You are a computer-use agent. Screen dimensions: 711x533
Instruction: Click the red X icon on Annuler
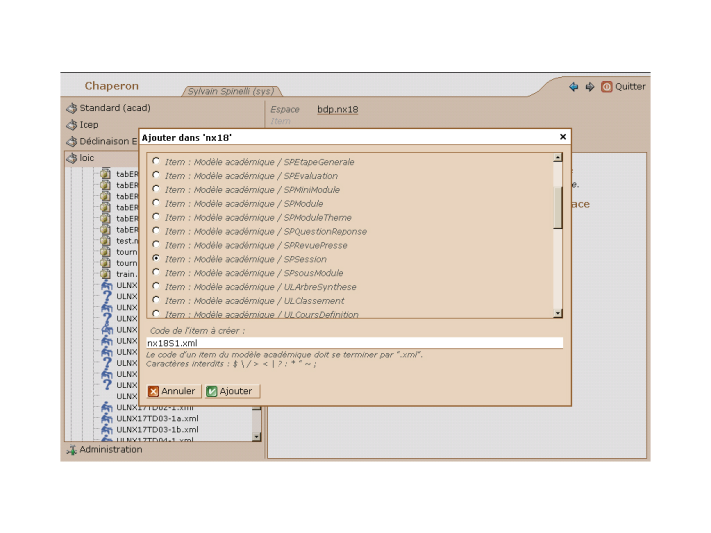pos(154,391)
